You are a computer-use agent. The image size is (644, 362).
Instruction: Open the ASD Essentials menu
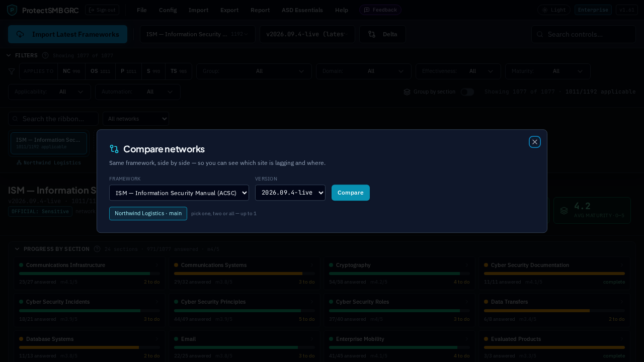pos(302,10)
